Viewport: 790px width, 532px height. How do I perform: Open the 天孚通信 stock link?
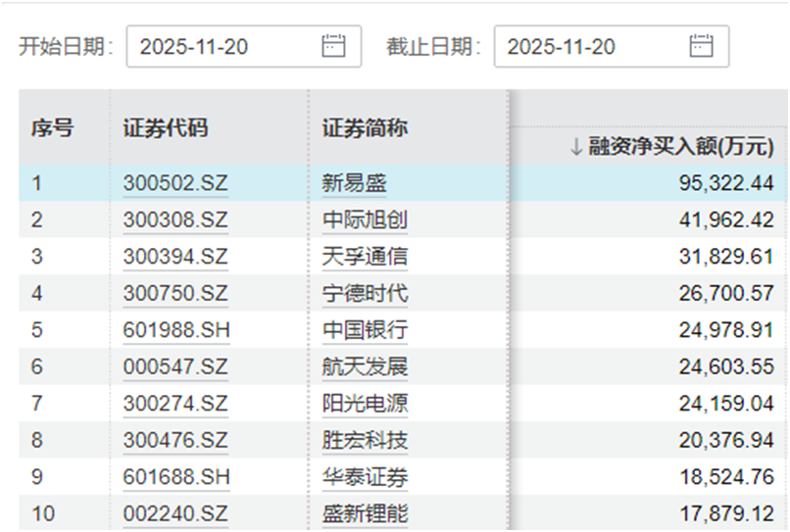tap(365, 257)
